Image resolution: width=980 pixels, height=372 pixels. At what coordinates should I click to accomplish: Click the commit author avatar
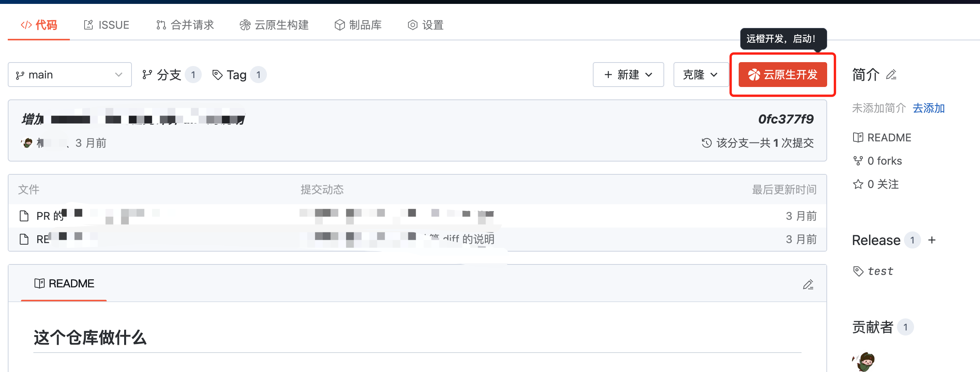click(x=27, y=143)
